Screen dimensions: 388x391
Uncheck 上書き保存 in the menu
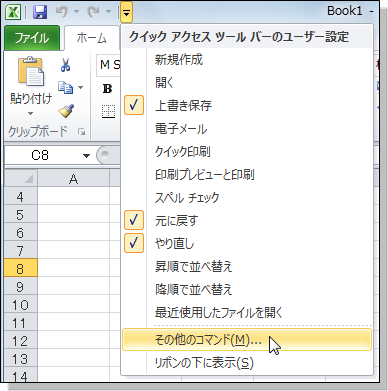247,106
